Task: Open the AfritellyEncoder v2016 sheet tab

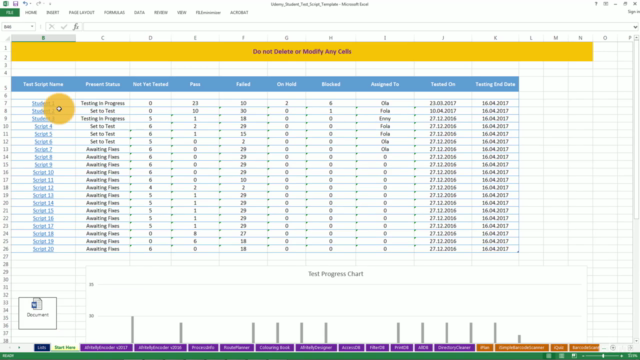Action: coord(160,348)
